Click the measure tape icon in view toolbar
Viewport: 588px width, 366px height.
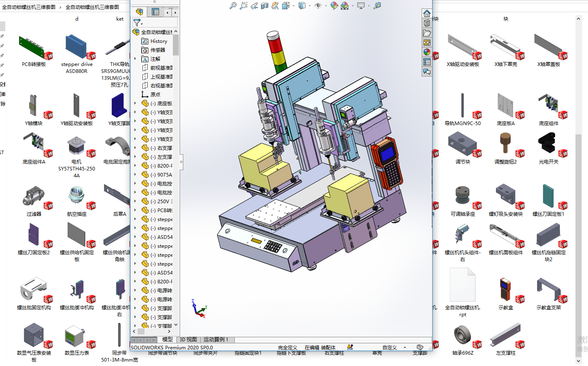[x=377, y=6]
